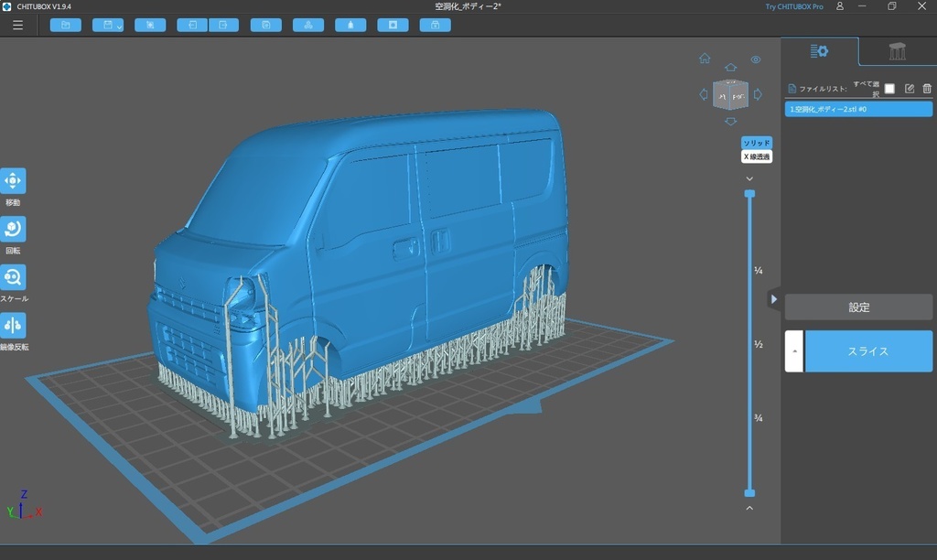The width and height of the screenshot is (937, 560).
Task: Select the Mirror (鏡像反転) tool
Action: pos(13,326)
